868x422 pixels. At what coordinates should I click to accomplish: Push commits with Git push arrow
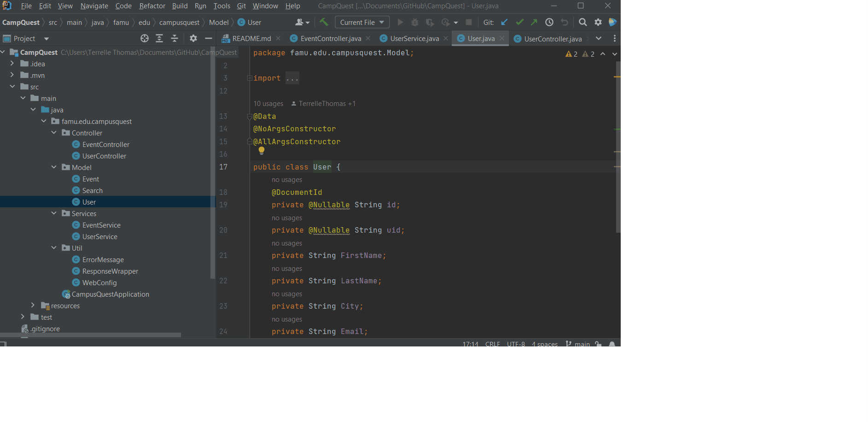[x=534, y=22]
